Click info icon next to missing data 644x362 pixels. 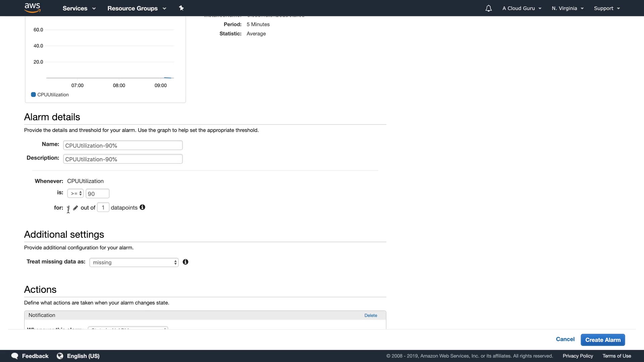185,262
